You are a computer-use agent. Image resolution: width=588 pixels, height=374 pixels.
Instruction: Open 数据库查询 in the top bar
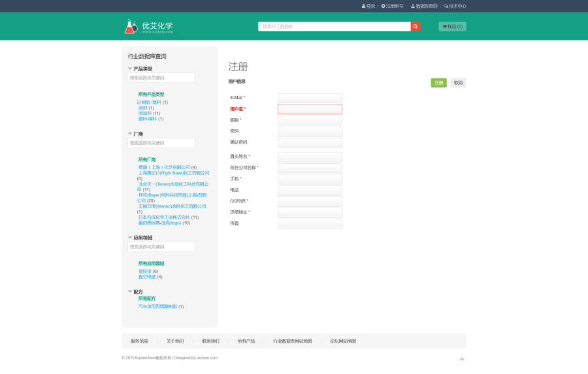424,6
